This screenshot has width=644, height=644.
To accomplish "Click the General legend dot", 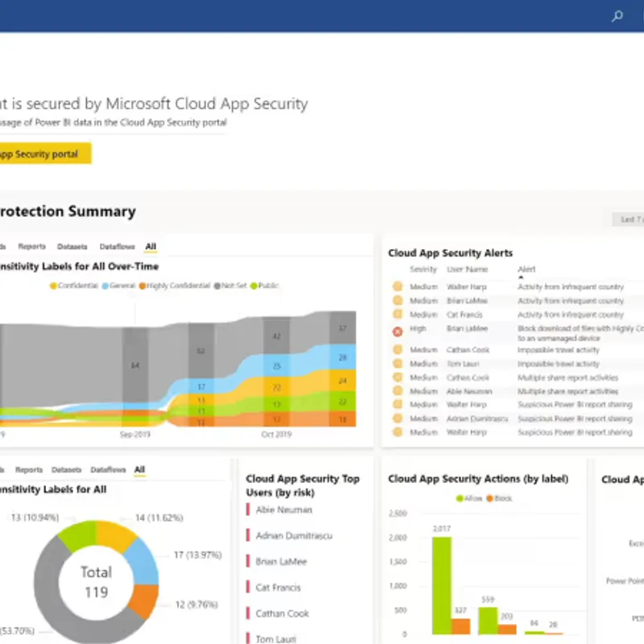I will tap(105, 286).
